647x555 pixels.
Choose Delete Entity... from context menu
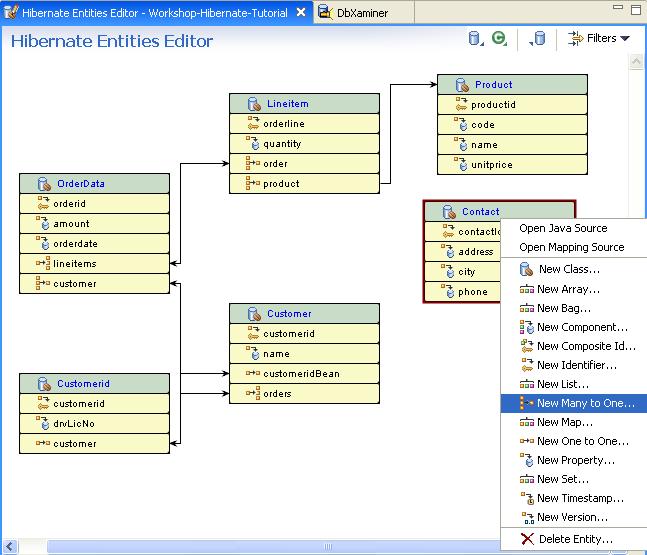576,539
